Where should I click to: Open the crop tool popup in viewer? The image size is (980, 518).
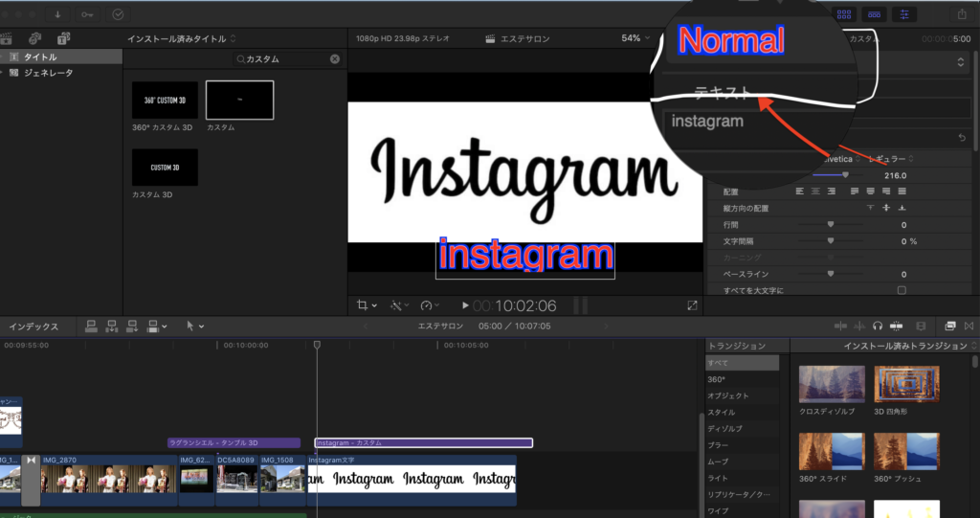367,305
